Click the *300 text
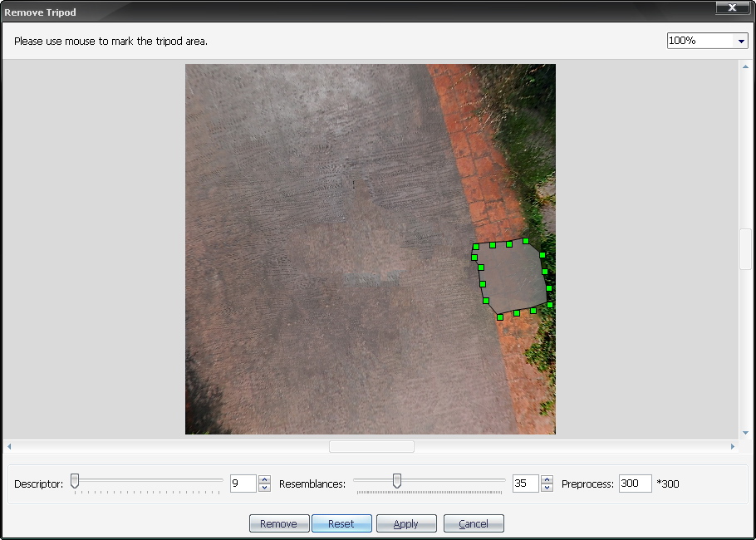 [668, 484]
